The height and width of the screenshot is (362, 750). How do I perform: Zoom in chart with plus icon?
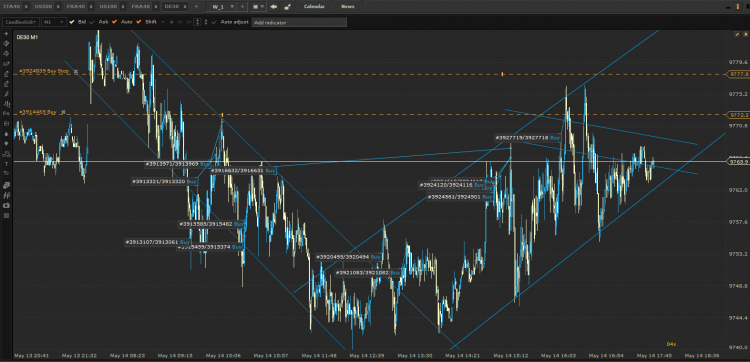pyautogui.click(x=171, y=22)
